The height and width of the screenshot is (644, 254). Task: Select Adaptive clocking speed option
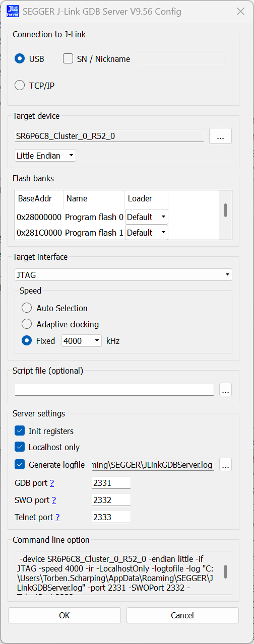(27, 324)
